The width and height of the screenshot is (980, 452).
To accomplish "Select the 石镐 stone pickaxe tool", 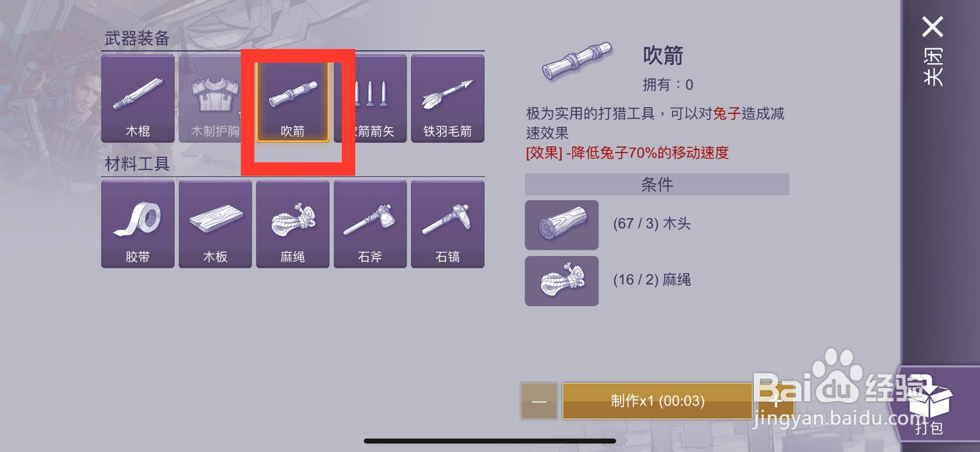I will pyautogui.click(x=448, y=224).
